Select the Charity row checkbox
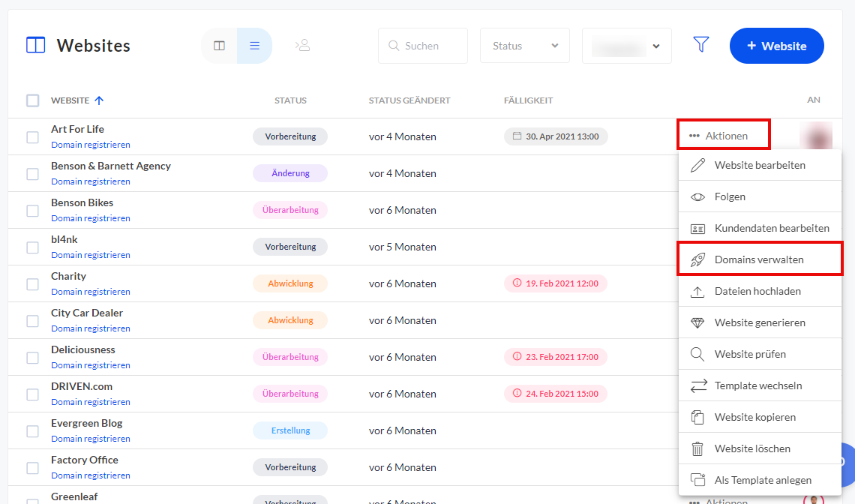The height and width of the screenshot is (504, 855). (x=33, y=284)
